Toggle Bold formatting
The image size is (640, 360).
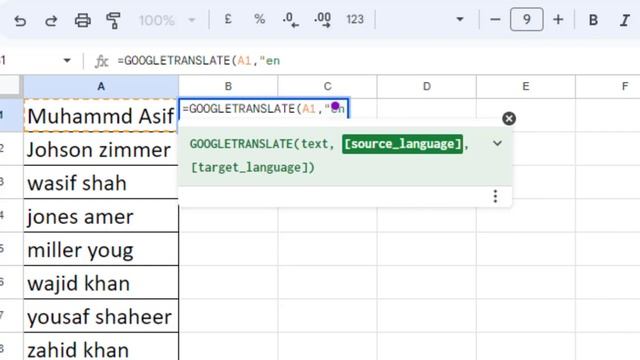point(593,20)
